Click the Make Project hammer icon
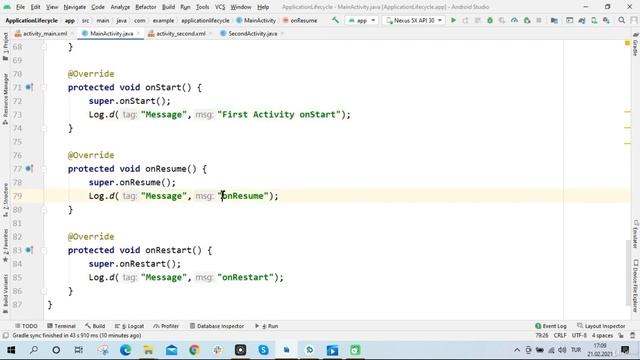The image size is (640, 360). (x=336, y=20)
